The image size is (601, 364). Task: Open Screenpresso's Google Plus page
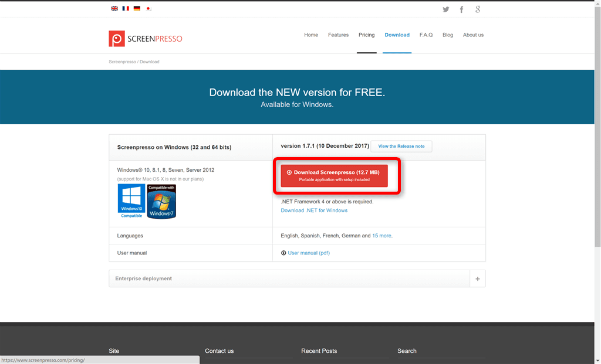478,9
